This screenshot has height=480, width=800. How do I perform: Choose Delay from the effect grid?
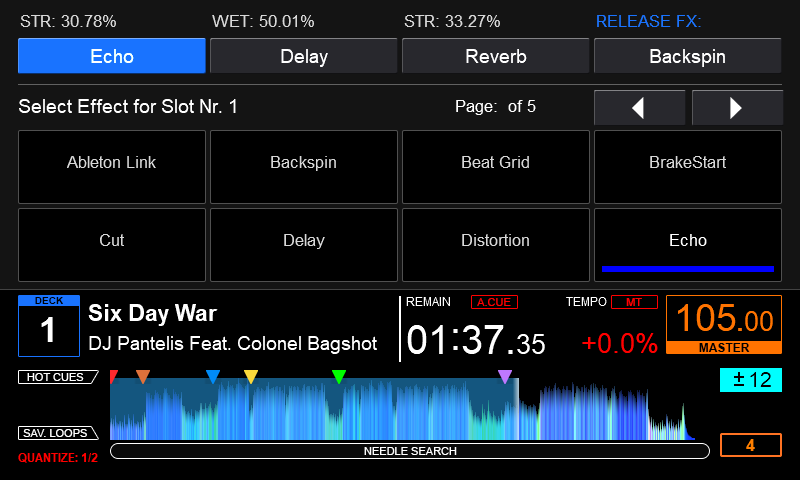(304, 245)
